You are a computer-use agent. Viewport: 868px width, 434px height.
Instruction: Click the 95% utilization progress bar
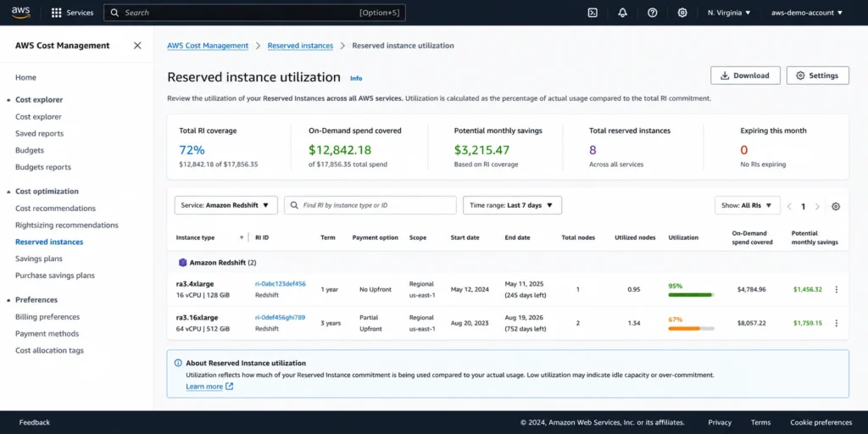tap(691, 295)
